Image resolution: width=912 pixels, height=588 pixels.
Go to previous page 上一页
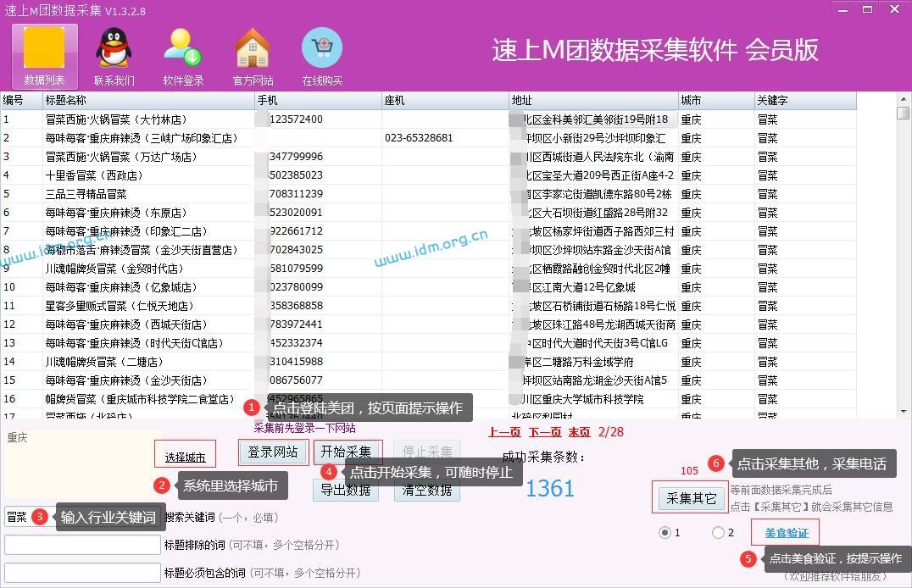[504, 432]
